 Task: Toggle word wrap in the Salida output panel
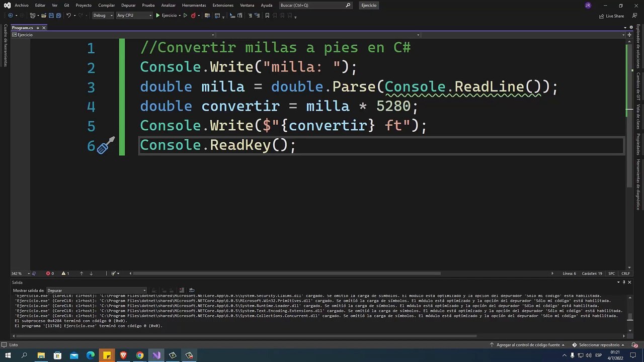192,290
